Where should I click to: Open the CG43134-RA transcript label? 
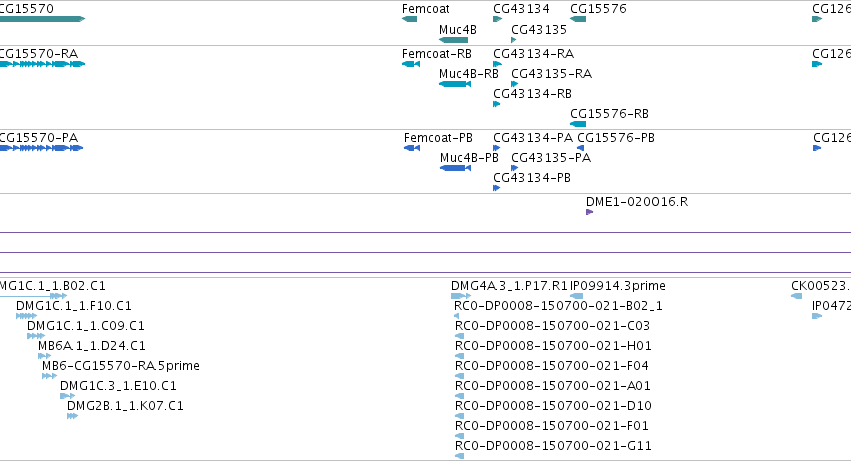534,54
